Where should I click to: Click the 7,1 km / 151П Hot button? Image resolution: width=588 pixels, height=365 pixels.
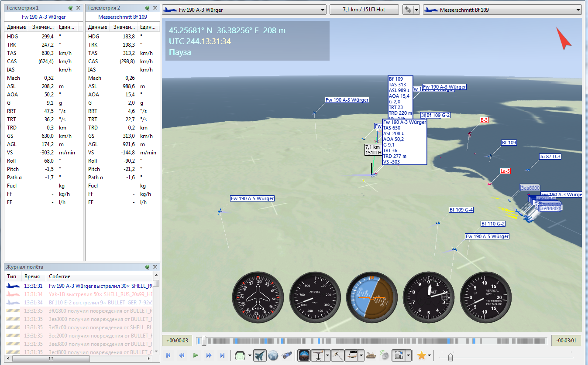pos(364,10)
